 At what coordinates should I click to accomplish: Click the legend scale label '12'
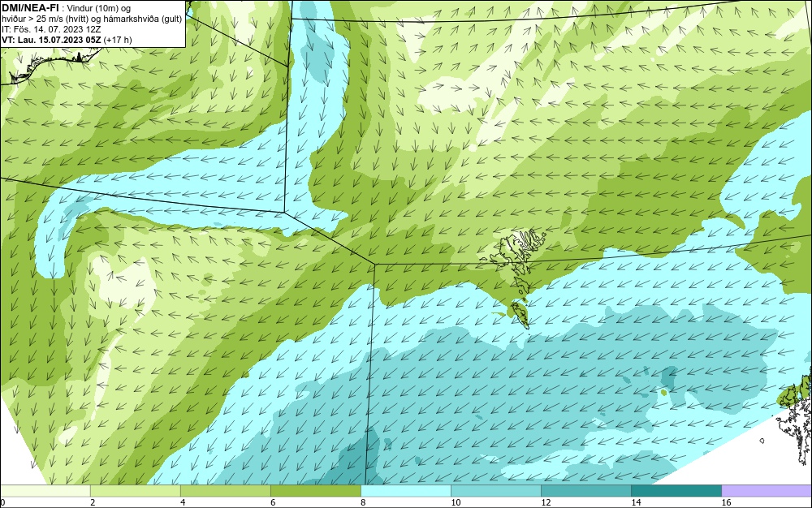click(x=546, y=502)
